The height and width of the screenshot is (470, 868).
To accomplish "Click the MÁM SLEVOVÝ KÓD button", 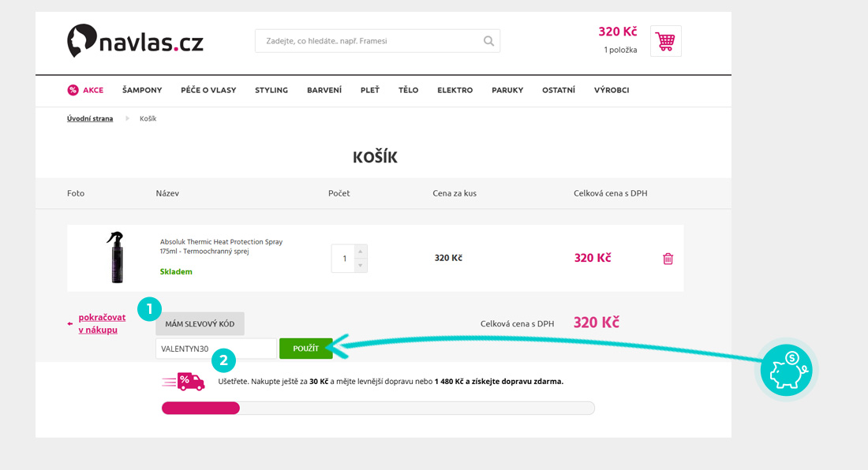I will 200,323.
